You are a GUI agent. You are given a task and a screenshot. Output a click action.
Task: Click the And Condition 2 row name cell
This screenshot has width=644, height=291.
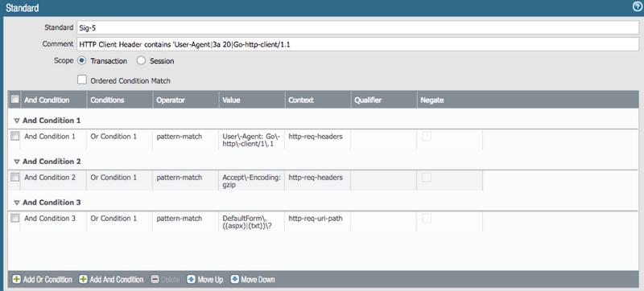(x=53, y=181)
